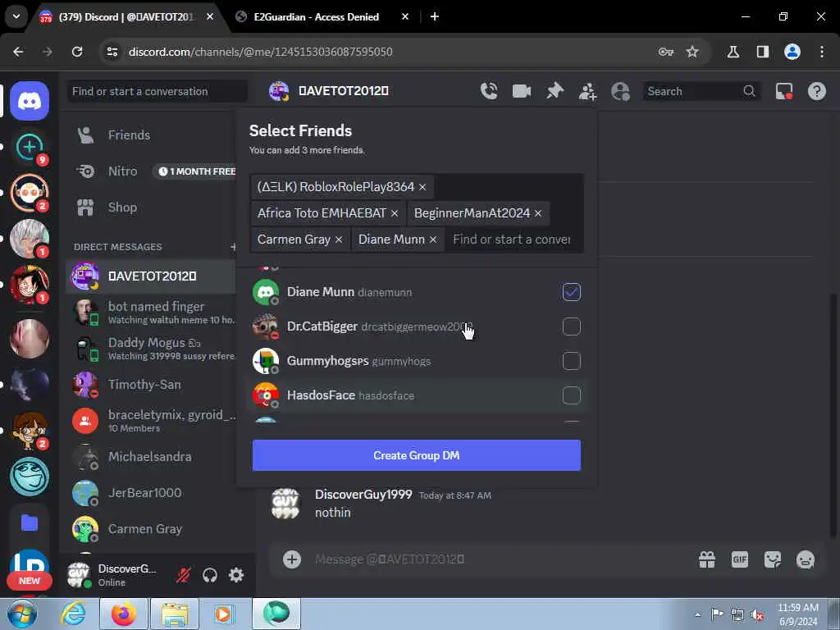Show the user profile panel icon
The width and height of the screenshot is (840, 630).
[x=620, y=91]
